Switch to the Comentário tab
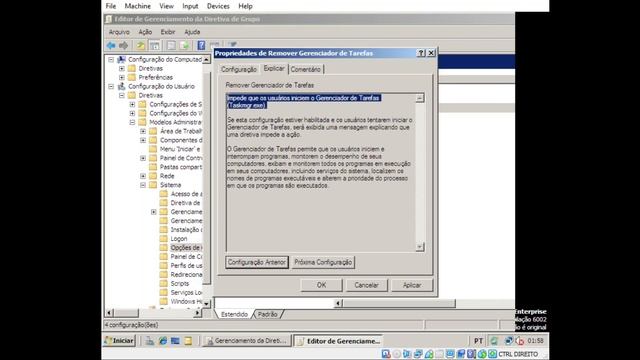The height and width of the screenshot is (360, 640). coord(305,69)
